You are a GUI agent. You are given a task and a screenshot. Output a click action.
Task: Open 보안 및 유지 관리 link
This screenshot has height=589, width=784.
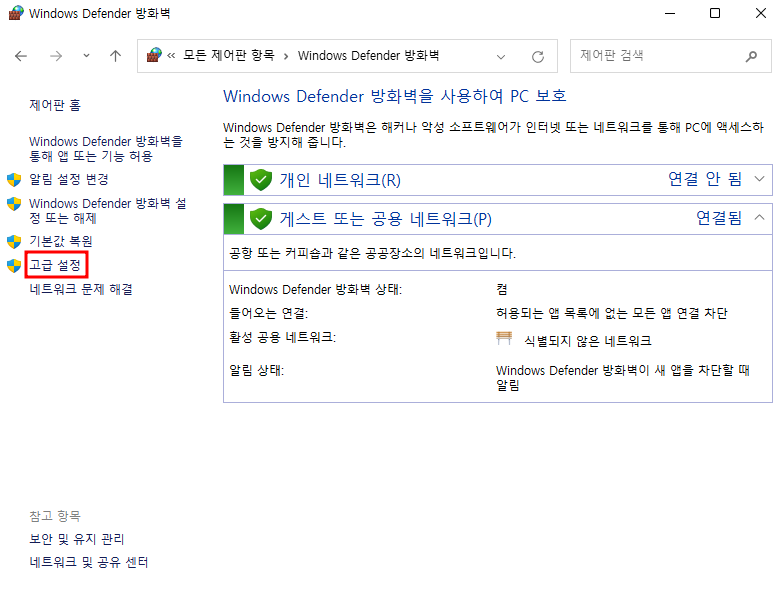pos(76,538)
